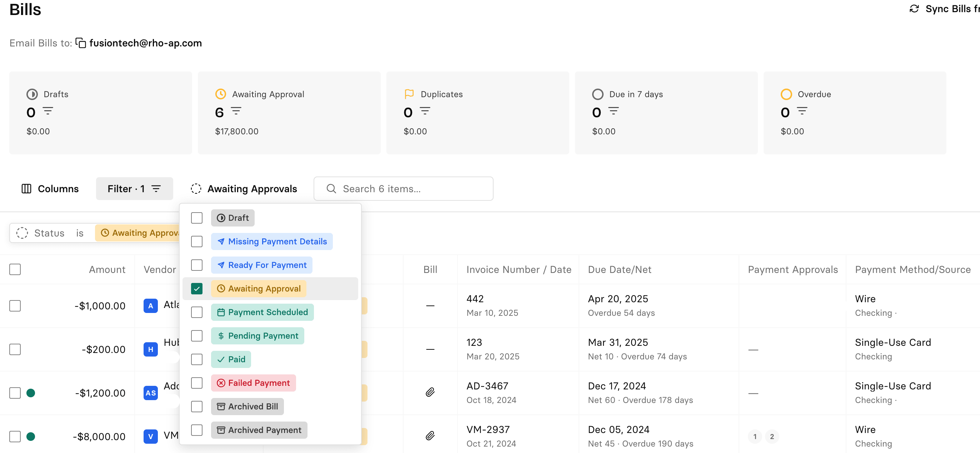The width and height of the screenshot is (980, 453).
Task: Click the Awaiting Approval clock icon on card
Action: click(x=221, y=94)
